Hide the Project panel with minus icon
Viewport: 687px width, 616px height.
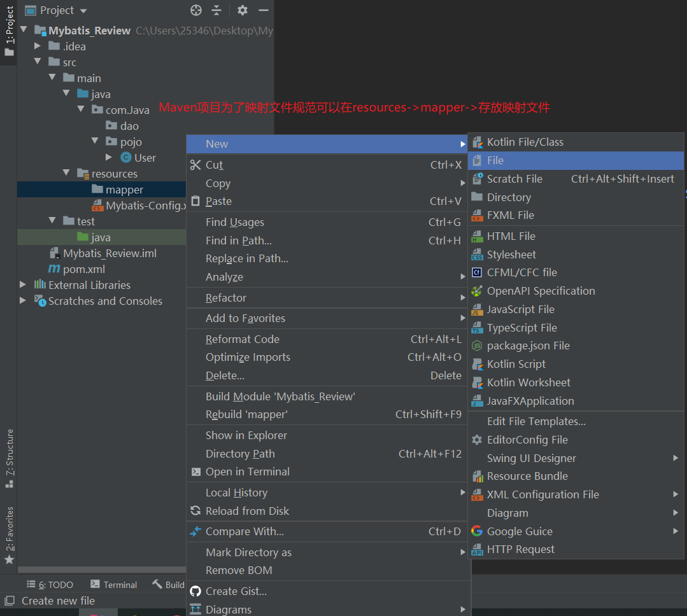tap(264, 10)
